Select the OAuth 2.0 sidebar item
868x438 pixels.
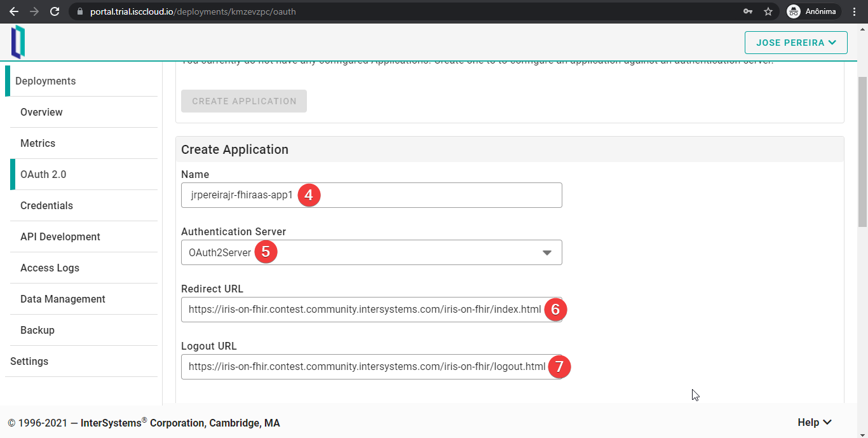tap(84, 174)
